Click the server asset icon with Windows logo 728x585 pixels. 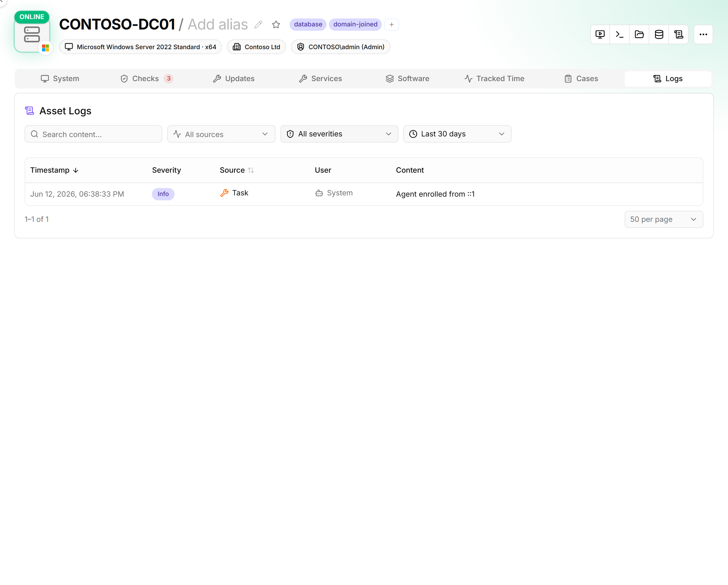pyautogui.click(x=32, y=35)
